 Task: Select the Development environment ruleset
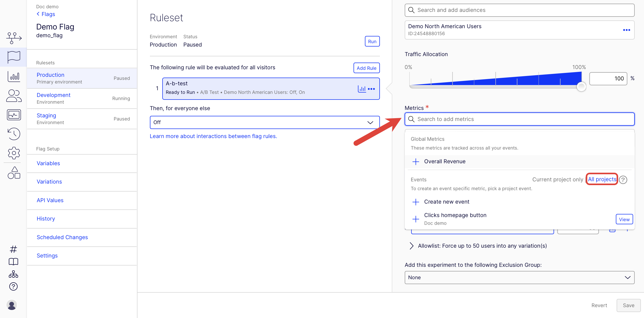point(53,95)
